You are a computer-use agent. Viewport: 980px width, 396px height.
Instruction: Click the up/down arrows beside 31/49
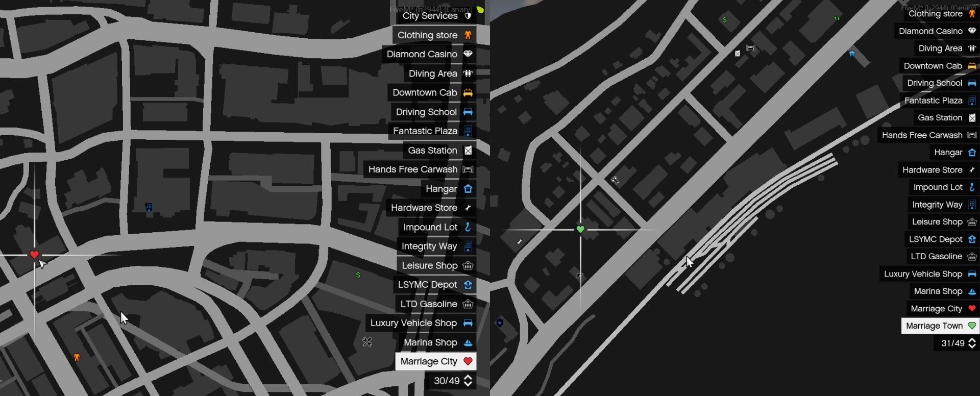972,343
